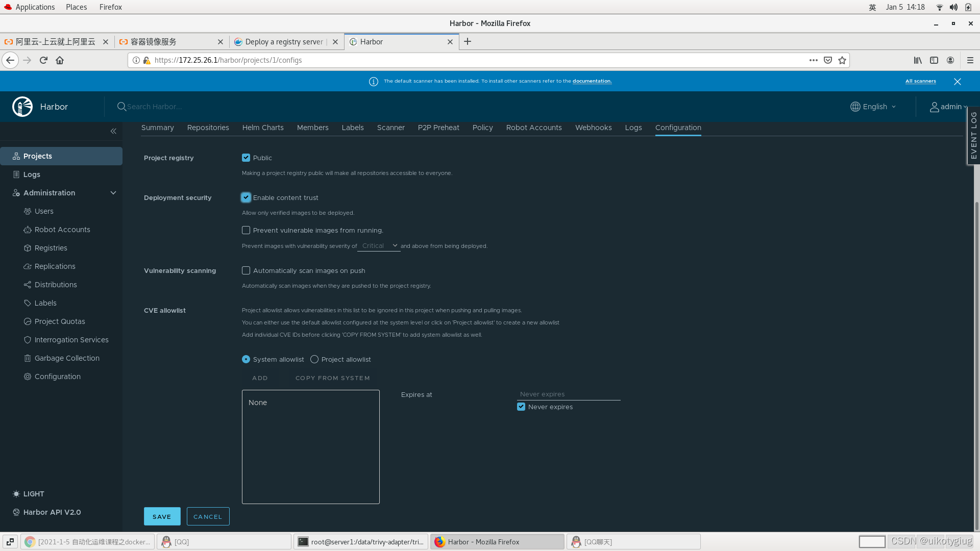This screenshot has height=551, width=980.
Task: Open the Firefox menu in top panel
Action: [x=111, y=7]
